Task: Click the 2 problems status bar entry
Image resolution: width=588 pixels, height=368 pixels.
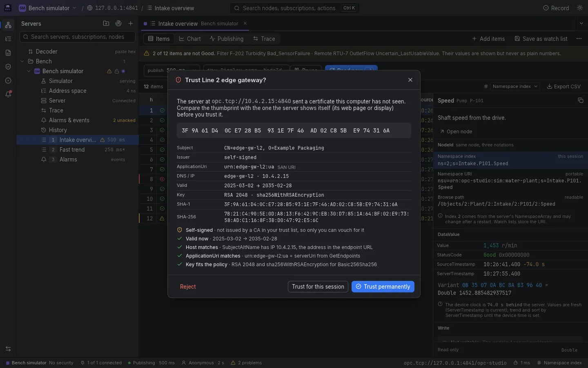Action: (x=246, y=363)
